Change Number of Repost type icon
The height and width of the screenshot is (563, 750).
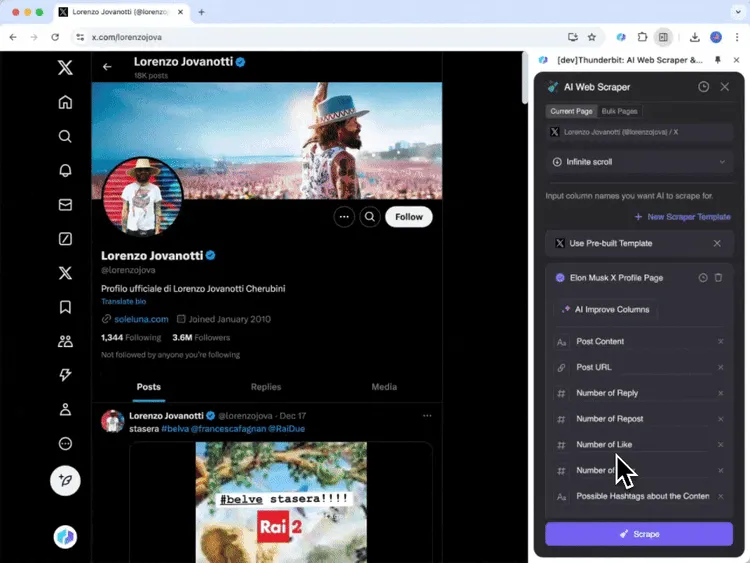click(x=562, y=419)
